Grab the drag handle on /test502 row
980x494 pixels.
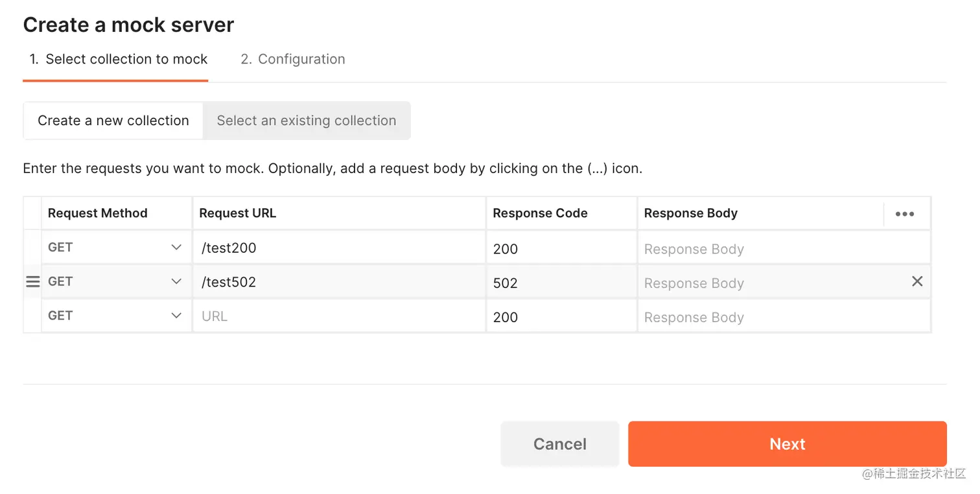(32, 282)
